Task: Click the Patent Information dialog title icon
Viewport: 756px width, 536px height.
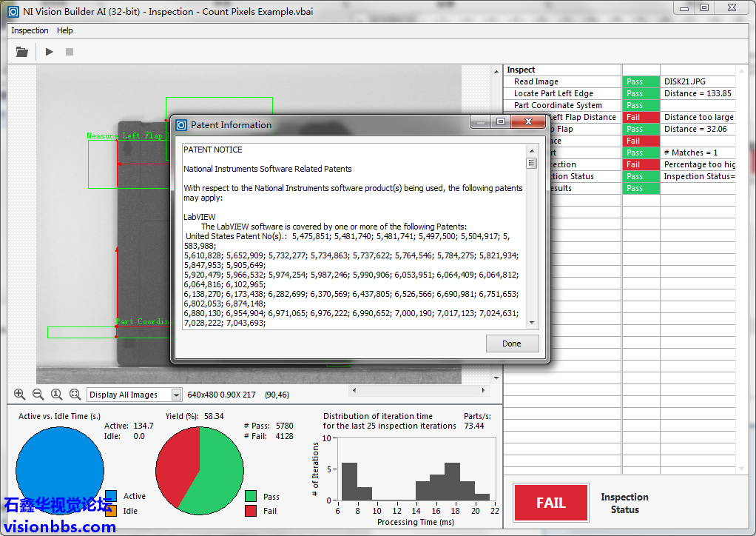Action: (181, 125)
